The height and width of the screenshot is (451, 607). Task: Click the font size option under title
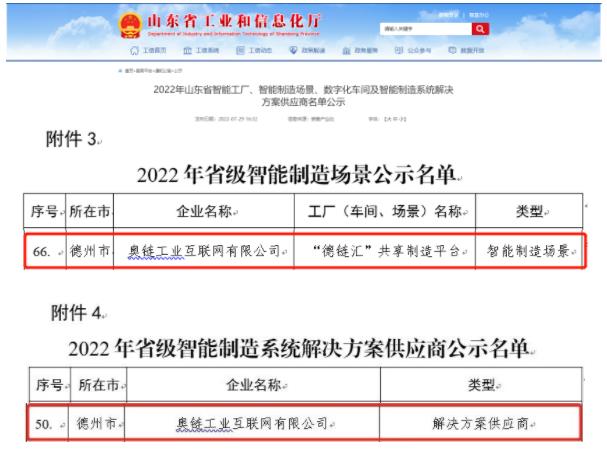pos(388,119)
